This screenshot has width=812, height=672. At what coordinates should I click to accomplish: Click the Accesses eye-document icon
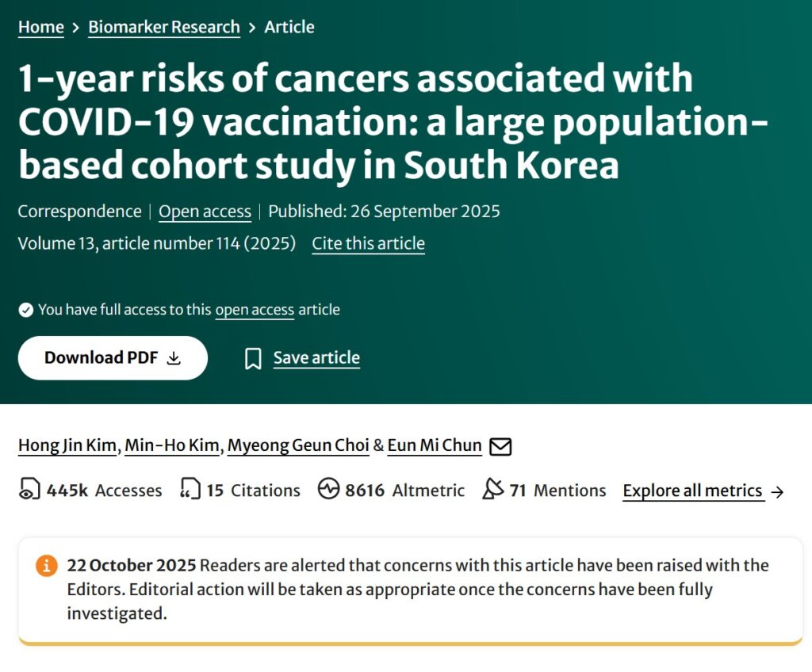tap(29, 489)
